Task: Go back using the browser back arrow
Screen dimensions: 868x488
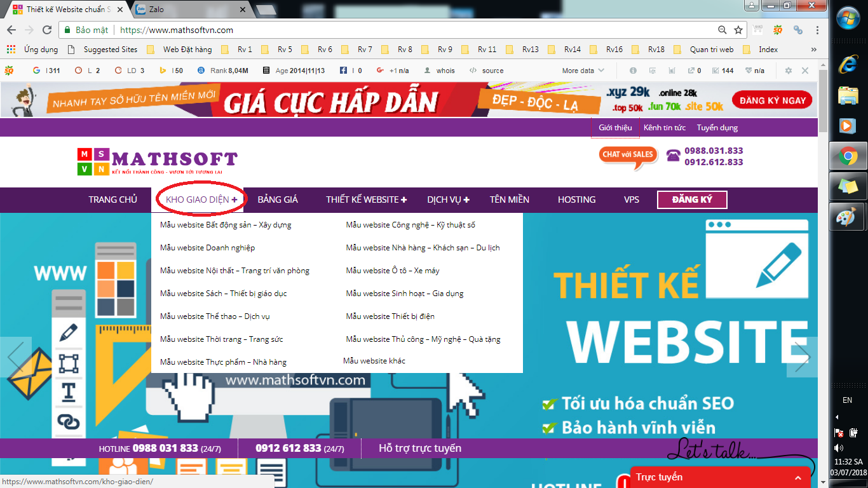Action: (x=11, y=30)
